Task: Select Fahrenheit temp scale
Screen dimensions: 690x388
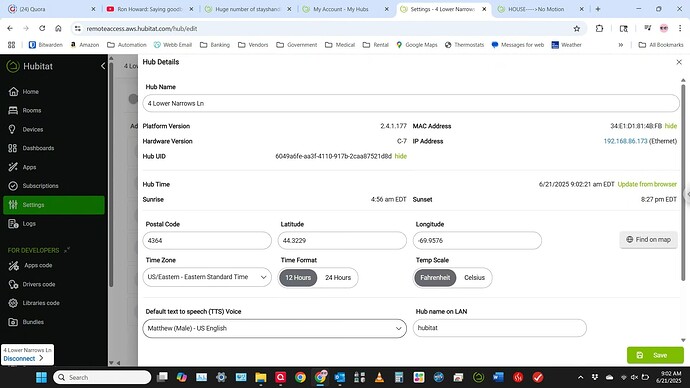Action: [435, 278]
